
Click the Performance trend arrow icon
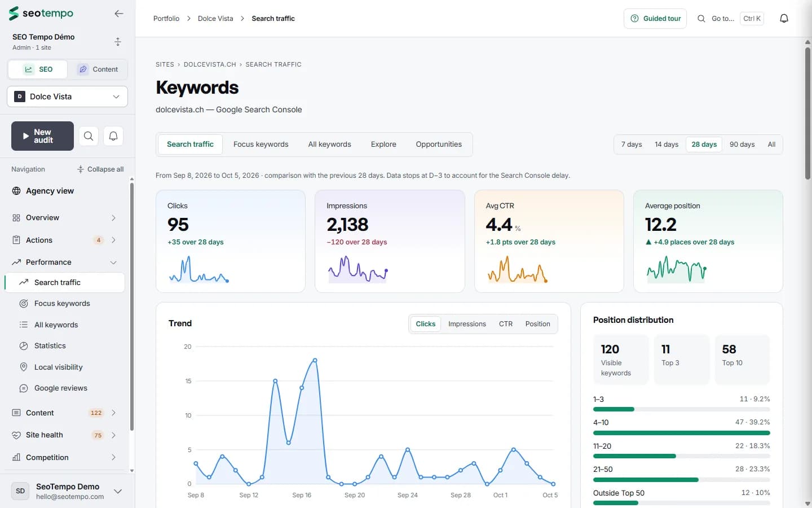16,262
